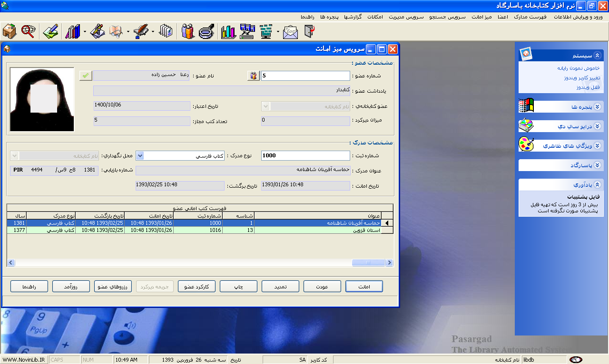The height and width of the screenshot is (364, 609).
Task: Click the desk icon at toolbar start
Action: pos(10,31)
